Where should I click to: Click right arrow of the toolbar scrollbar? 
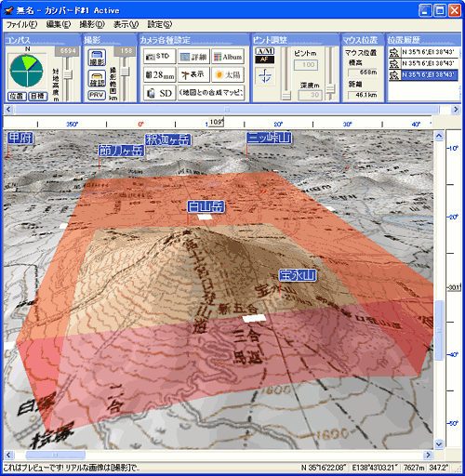pyautogui.click(x=456, y=109)
